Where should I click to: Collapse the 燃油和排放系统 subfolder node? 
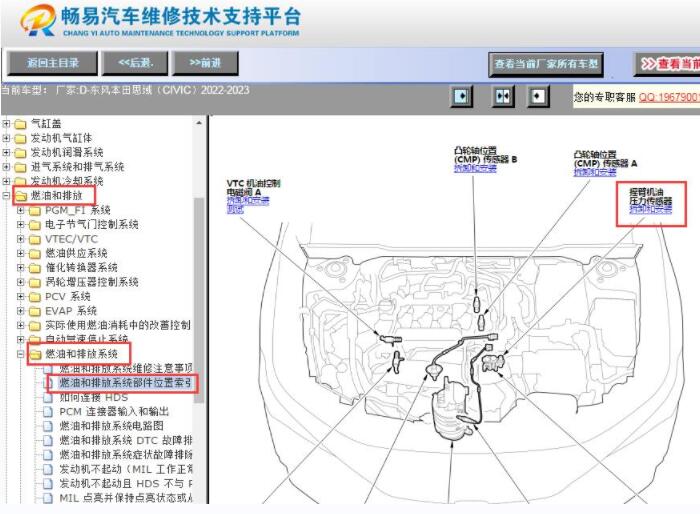21,354
